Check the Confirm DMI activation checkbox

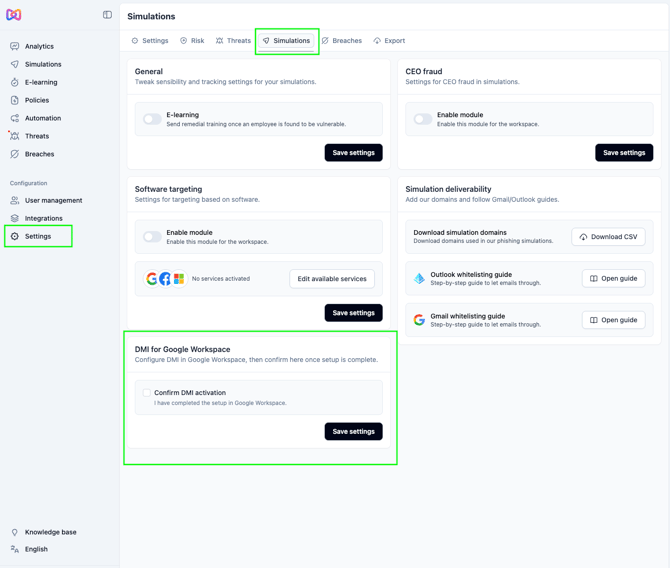(x=147, y=393)
